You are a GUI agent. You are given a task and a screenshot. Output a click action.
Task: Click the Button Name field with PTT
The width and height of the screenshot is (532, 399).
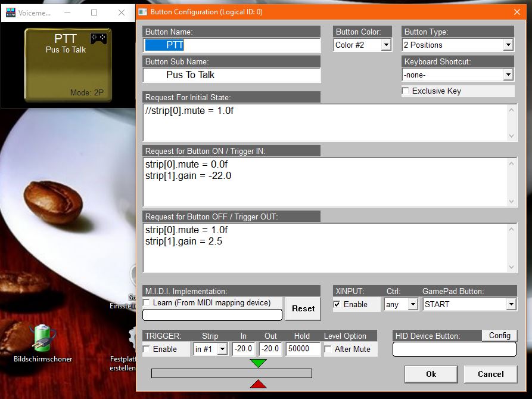click(x=232, y=45)
